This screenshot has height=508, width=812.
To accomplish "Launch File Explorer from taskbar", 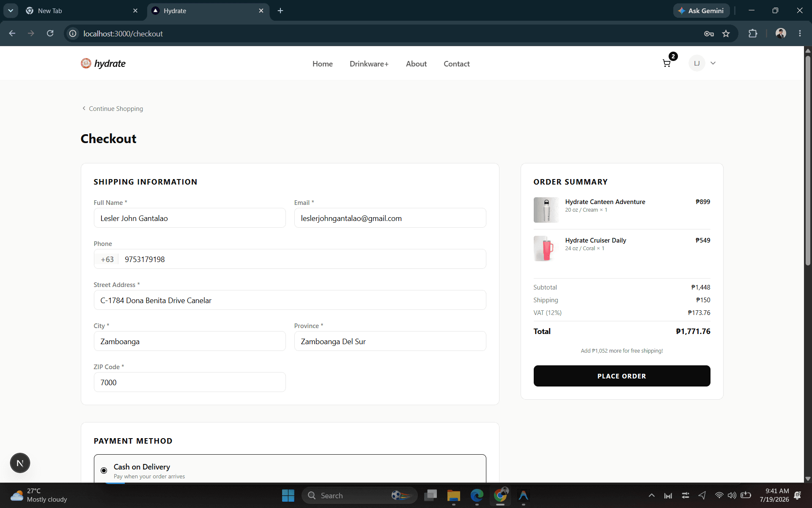I will tap(454, 495).
